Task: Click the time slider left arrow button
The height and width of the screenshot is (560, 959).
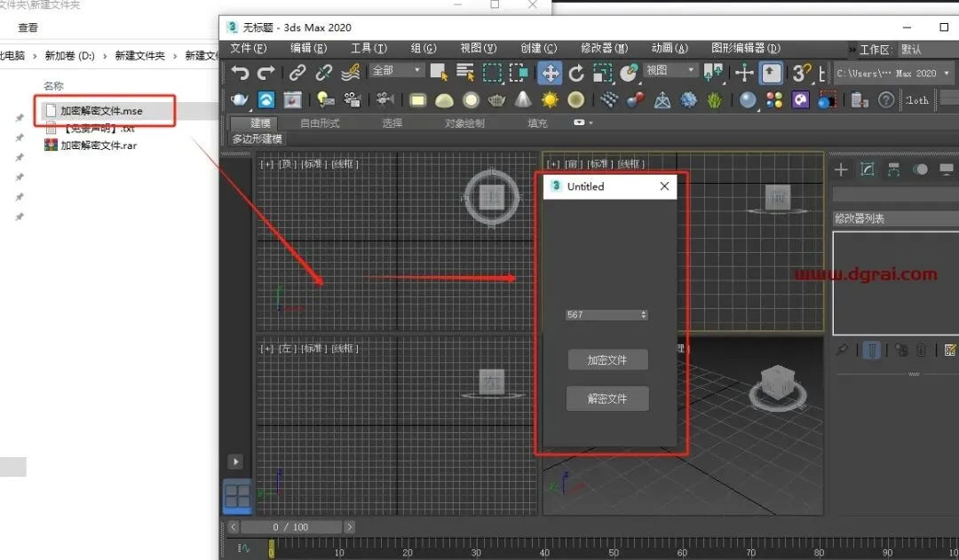Action: [x=233, y=527]
